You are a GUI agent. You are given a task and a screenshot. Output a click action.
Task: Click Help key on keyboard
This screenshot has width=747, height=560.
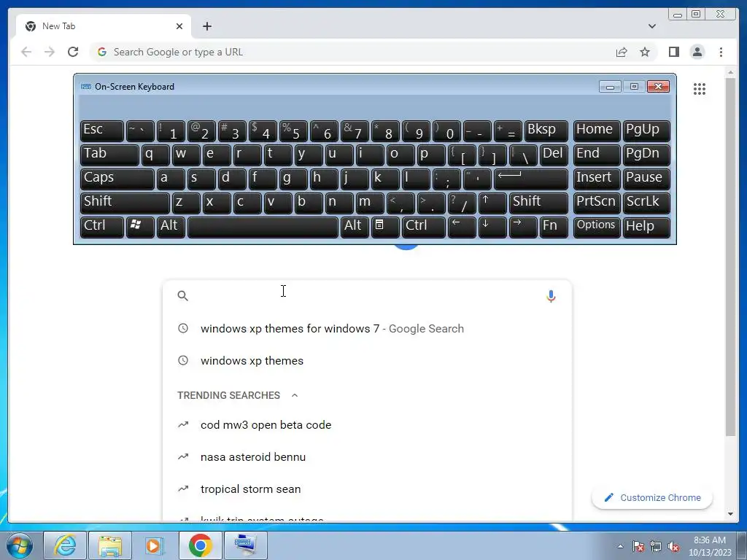tap(646, 226)
